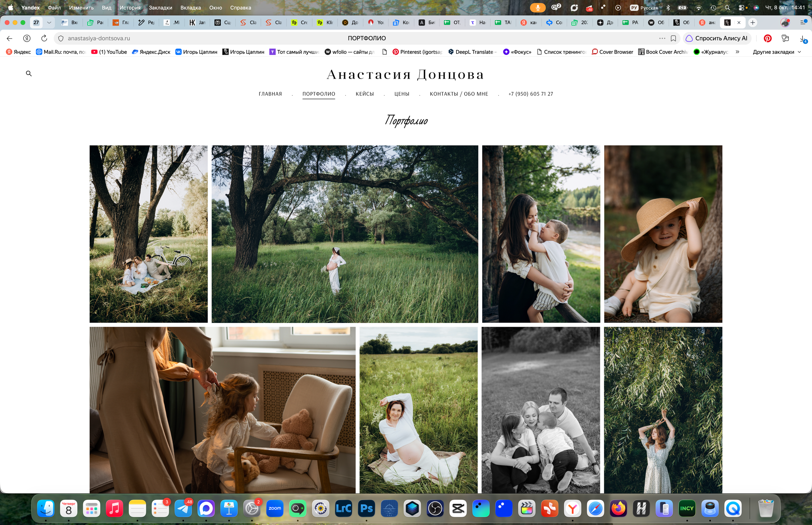Viewport: 812px width, 525px height.
Task: Open the Другие закладки folder dropdown
Action: pos(776,52)
